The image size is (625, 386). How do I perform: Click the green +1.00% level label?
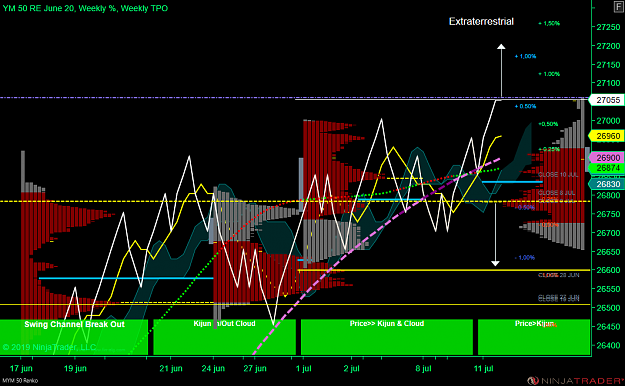549,74
